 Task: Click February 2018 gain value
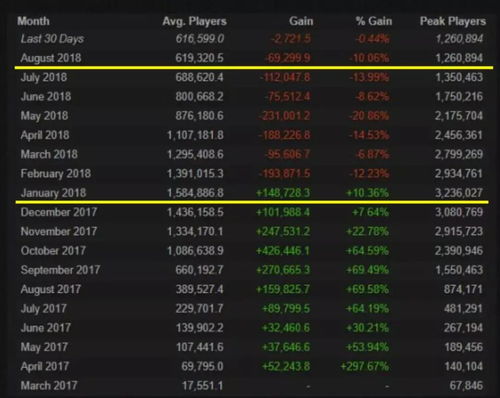284,174
